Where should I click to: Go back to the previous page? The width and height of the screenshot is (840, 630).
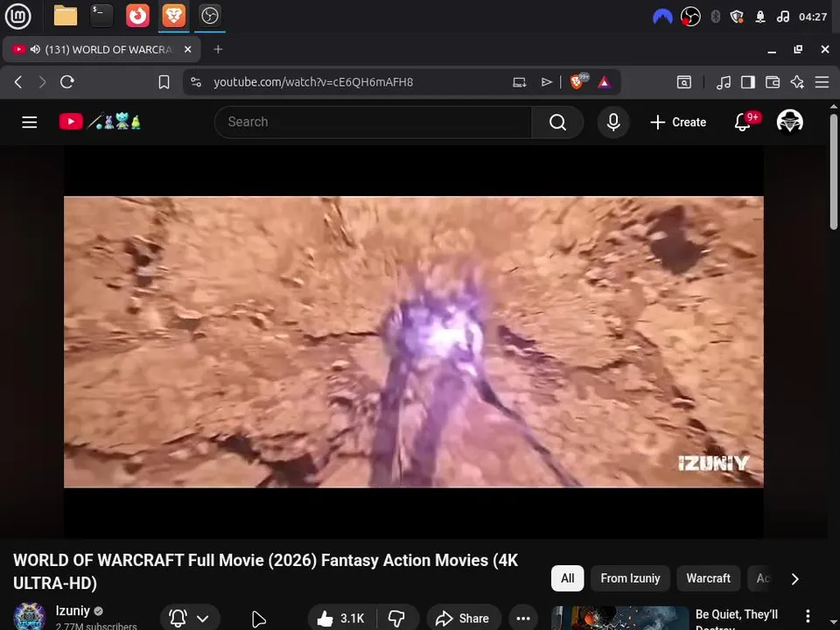pos(18,82)
